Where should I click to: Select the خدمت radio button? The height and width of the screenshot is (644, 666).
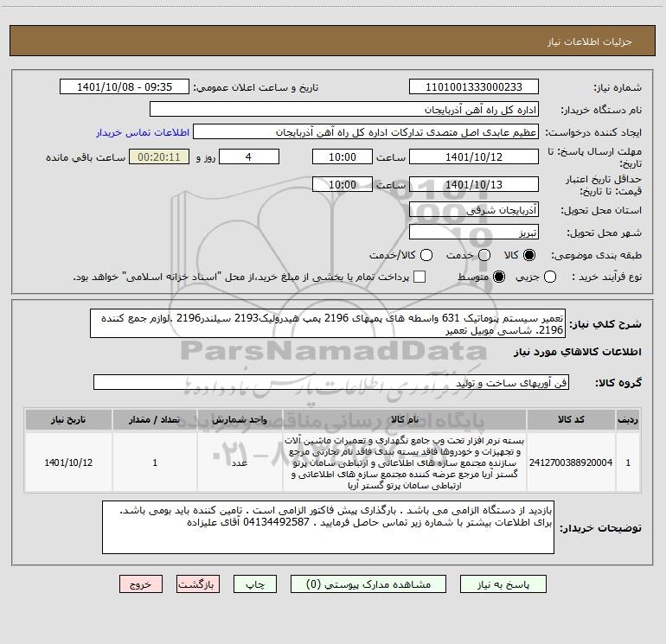(x=484, y=255)
